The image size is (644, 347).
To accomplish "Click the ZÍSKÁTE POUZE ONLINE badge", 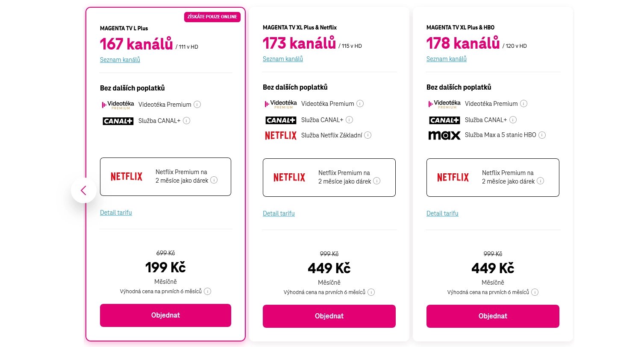I will click(x=212, y=17).
